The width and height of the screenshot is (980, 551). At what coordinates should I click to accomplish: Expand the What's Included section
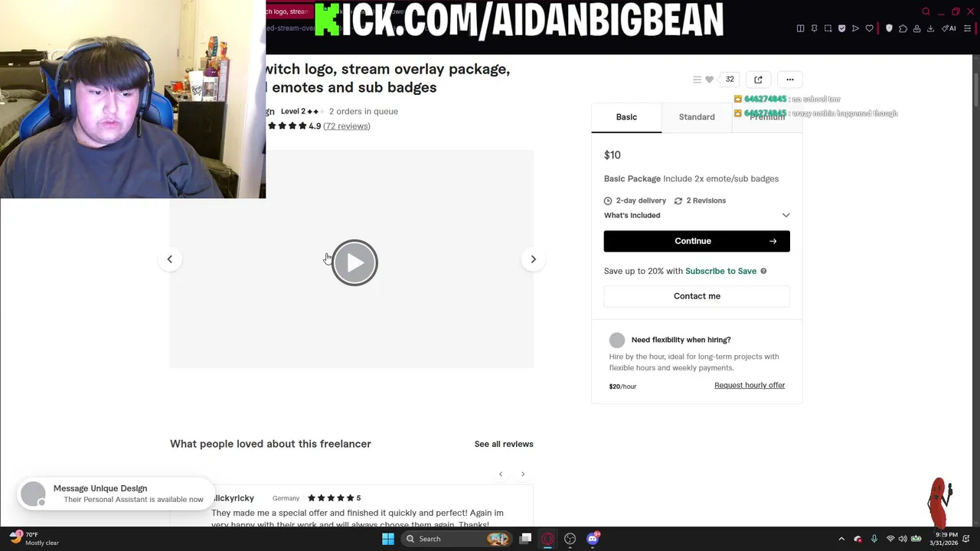click(x=697, y=215)
